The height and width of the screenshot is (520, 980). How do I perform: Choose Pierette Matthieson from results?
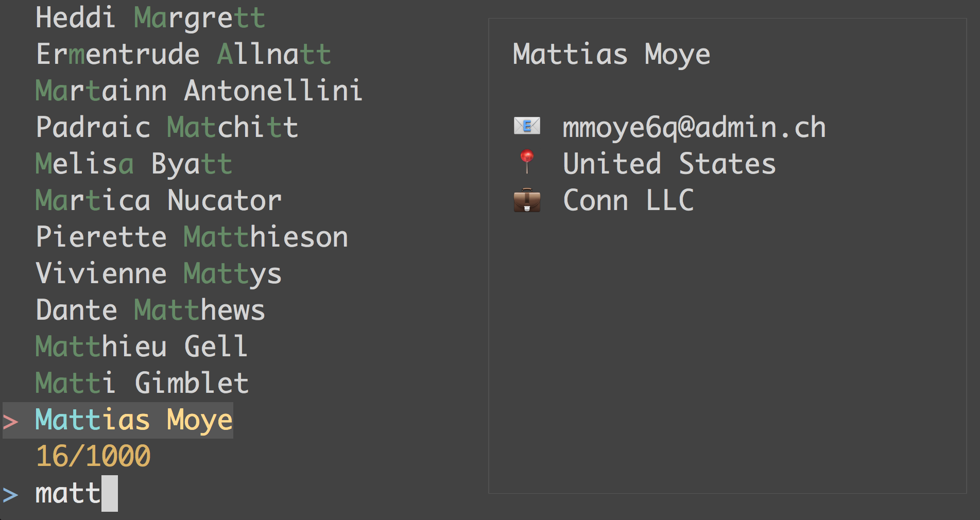(192, 237)
